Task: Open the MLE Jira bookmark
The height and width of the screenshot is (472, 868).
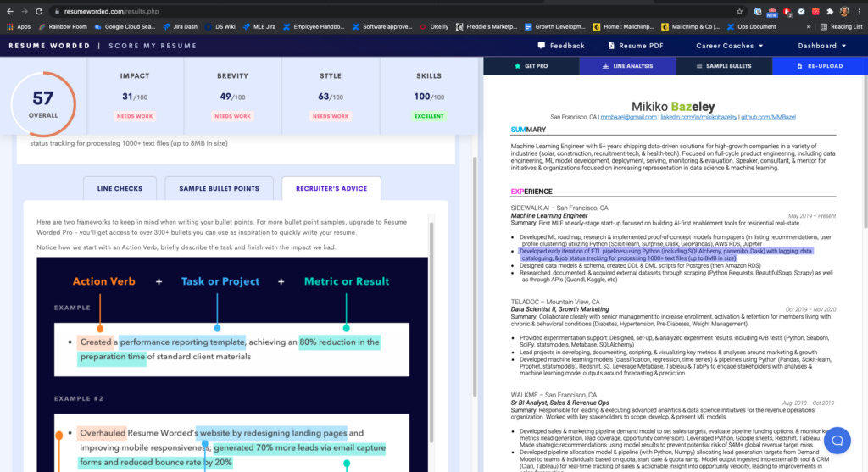Action: pos(259,26)
